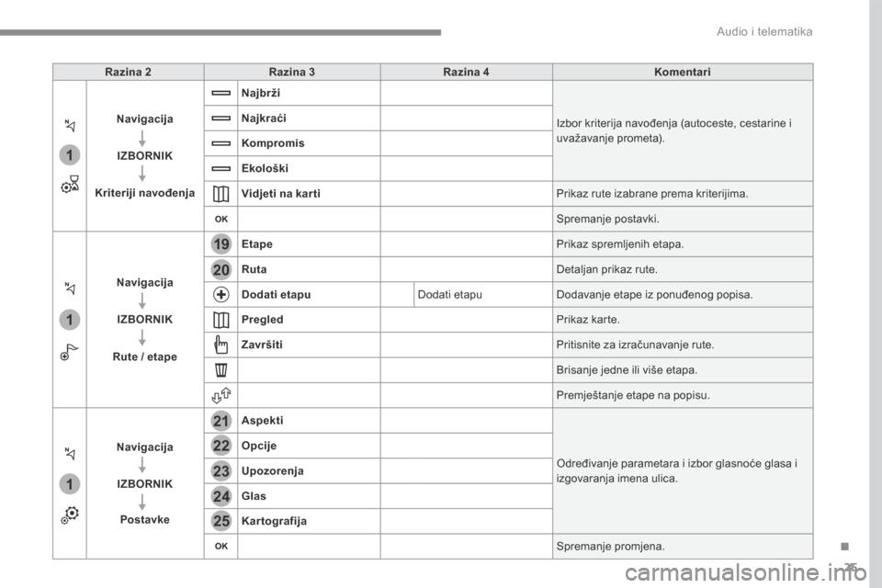882x588 pixels.
Task: Click the Kartografija label
Action: point(274,521)
